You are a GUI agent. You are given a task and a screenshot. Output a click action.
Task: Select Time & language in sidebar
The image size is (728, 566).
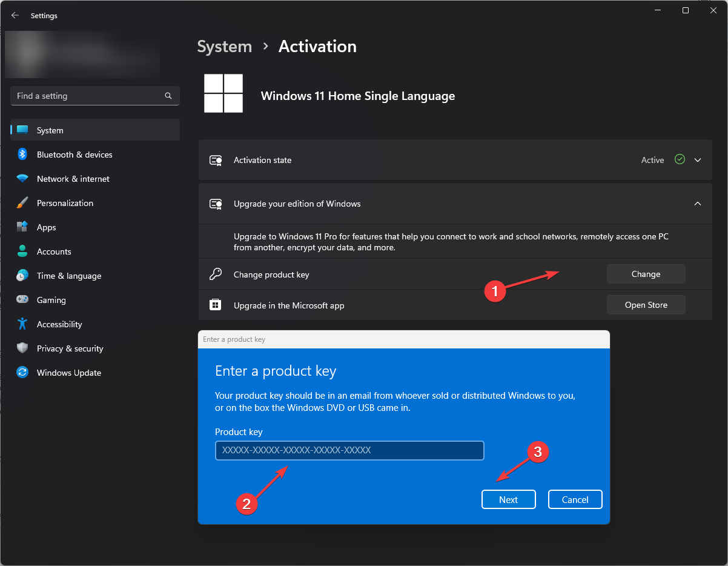(x=22, y=276)
